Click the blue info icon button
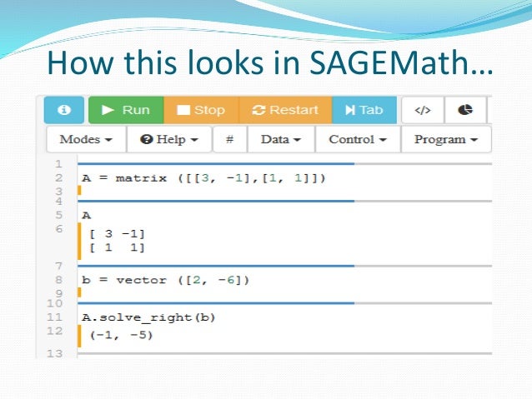Image resolution: width=532 pixels, height=399 pixels. coord(63,110)
